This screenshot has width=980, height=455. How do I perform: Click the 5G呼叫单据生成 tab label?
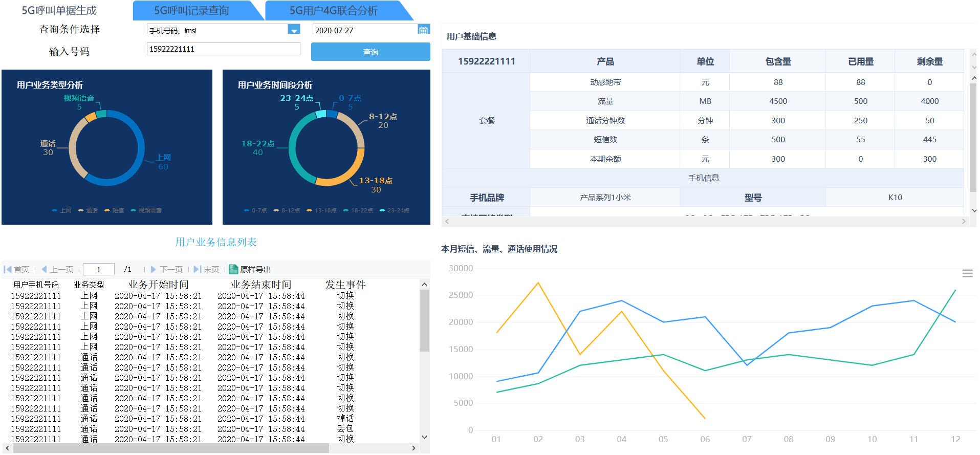pyautogui.click(x=59, y=11)
